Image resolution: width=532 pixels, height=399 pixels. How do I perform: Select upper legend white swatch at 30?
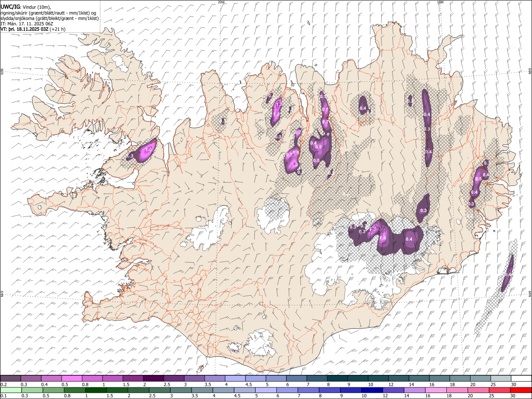click(x=521, y=379)
